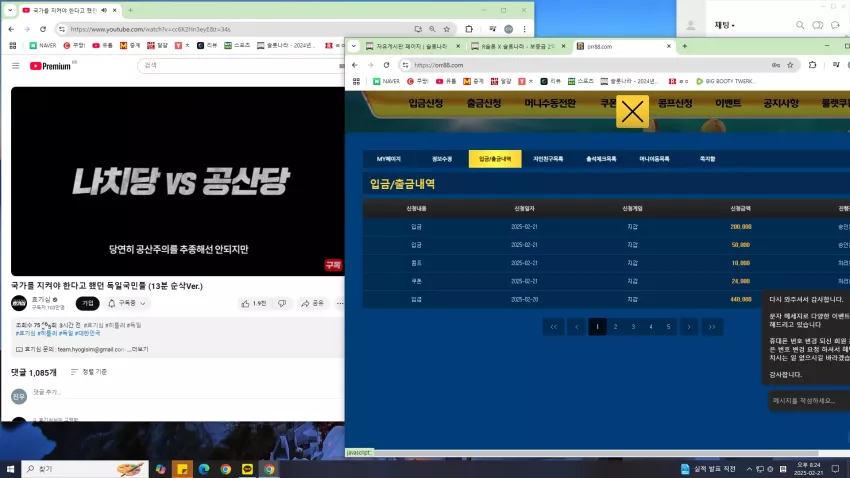Click the 나치당 vs 공산당 video player
This screenshot has width=850, height=478.
coord(178,181)
